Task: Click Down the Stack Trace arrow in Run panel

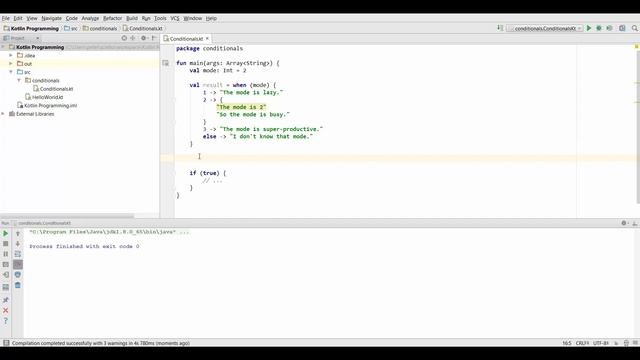Action: pos(18,244)
